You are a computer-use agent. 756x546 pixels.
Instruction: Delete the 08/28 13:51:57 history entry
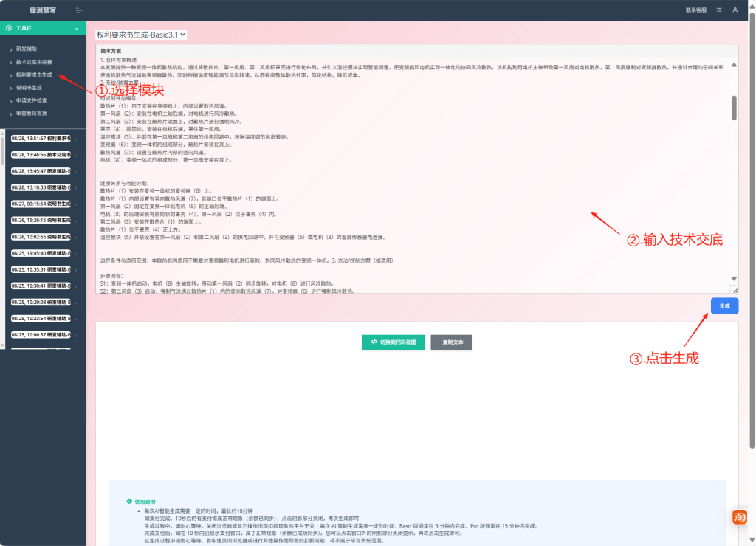point(76,138)
